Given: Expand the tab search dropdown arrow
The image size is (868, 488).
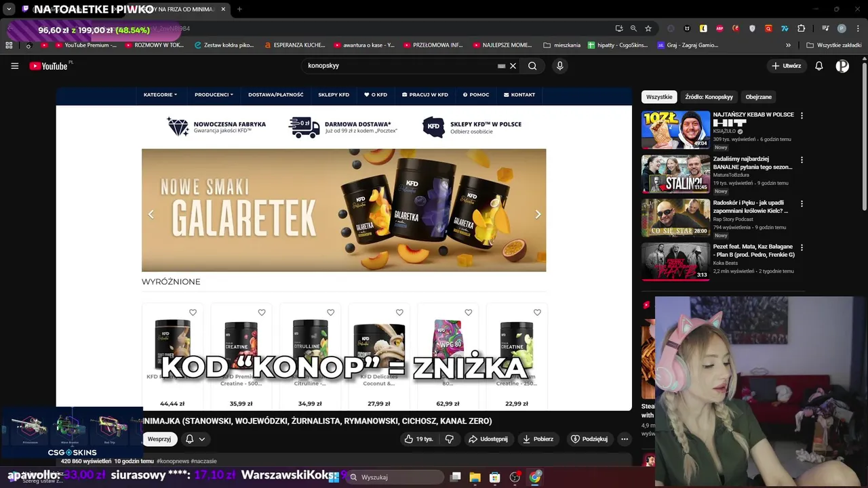Looking at the screenshot, I should [9, 9].
